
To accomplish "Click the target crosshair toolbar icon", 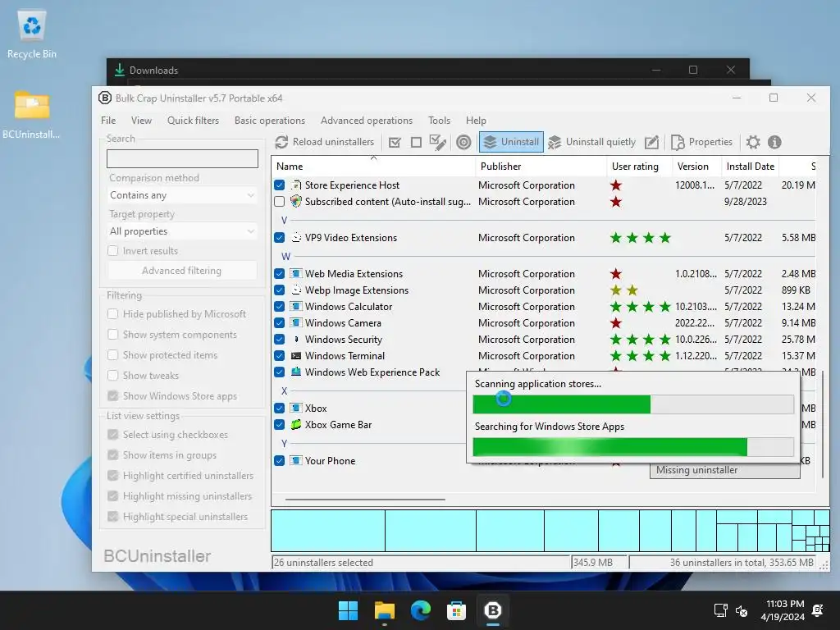I will [x=464, y=143].
